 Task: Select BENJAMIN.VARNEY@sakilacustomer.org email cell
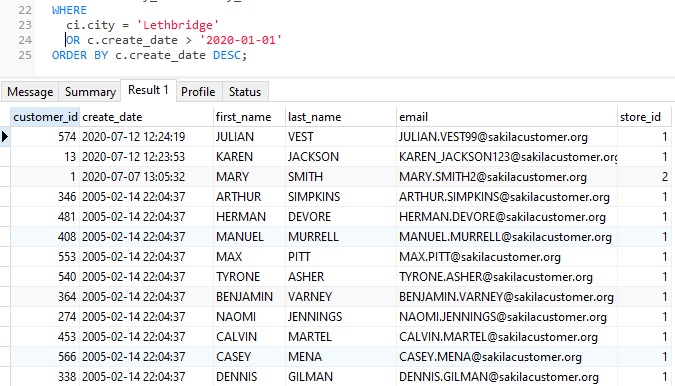(506, 297)
